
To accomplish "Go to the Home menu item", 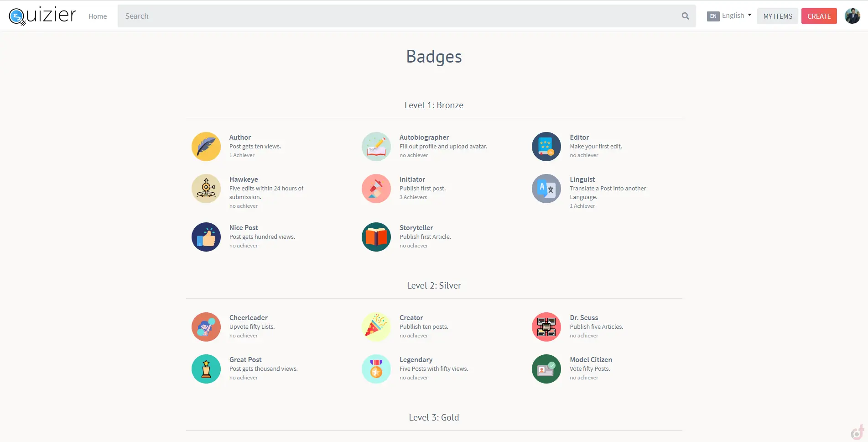I will (98, 16).
